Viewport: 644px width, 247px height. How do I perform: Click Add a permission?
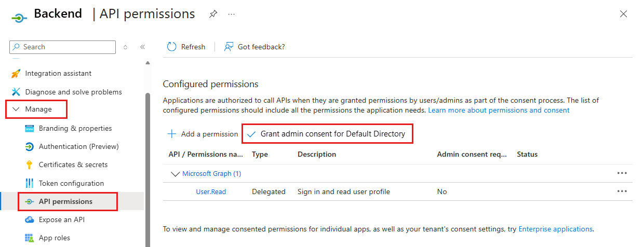203,134
